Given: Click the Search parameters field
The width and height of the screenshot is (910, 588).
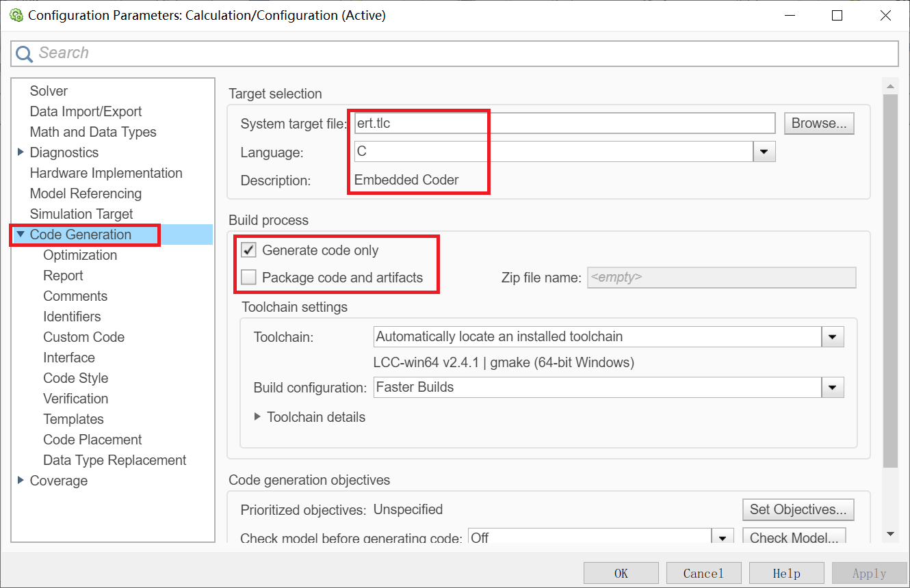Looking at the screenshot, I should pyautogui.click(x=454, y=53).
